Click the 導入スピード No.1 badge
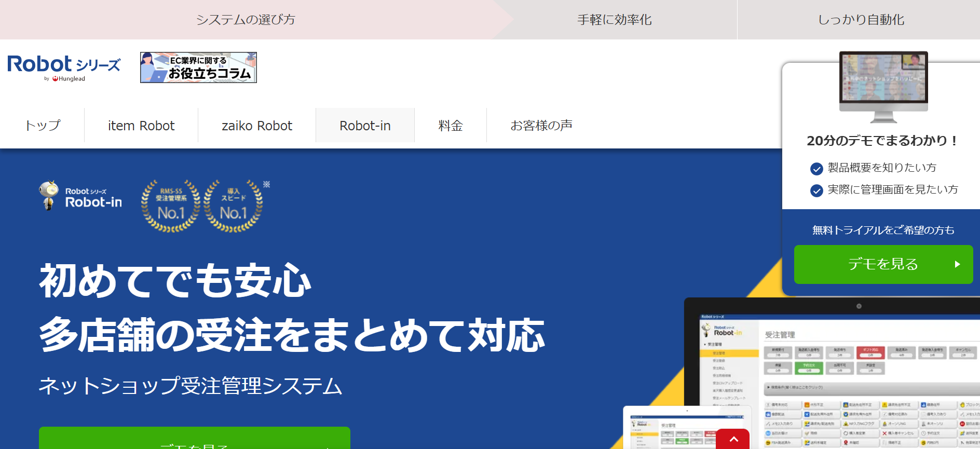Screen dimensions: 980x449 (x=234, y=206)
